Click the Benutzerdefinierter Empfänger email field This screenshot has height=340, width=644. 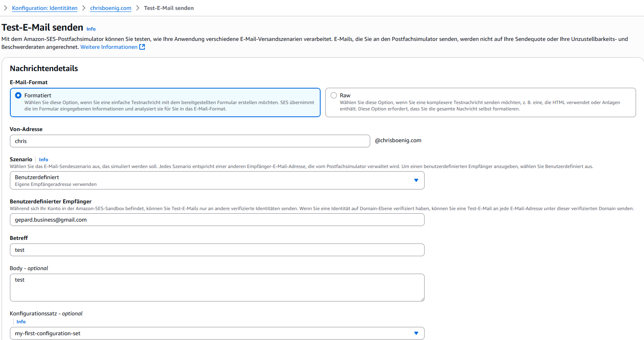point(217,220)
